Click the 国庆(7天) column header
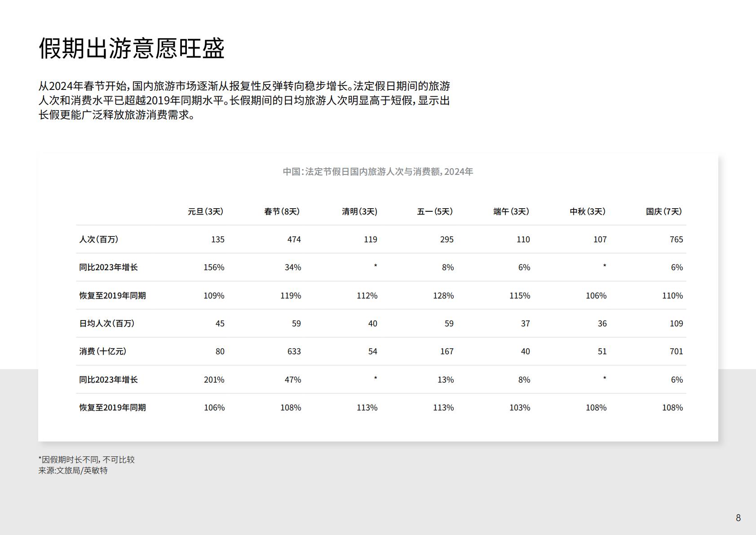 (x=663, y=211)
